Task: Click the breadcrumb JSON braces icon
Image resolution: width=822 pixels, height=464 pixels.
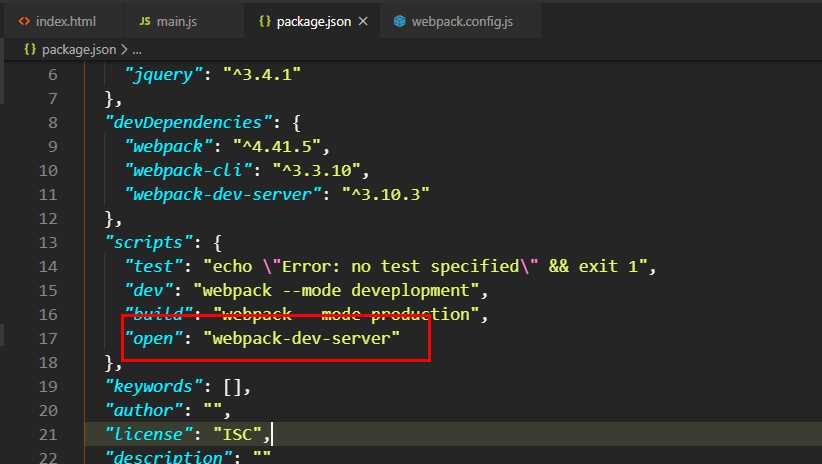Action: click(30, 49)
